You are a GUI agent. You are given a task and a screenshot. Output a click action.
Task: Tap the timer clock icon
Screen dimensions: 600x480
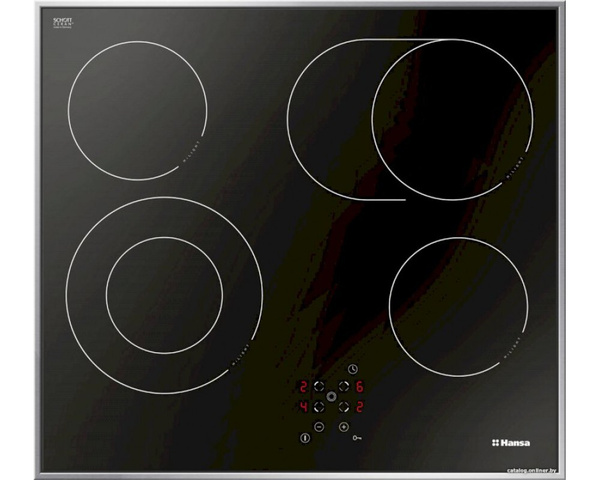353,369
